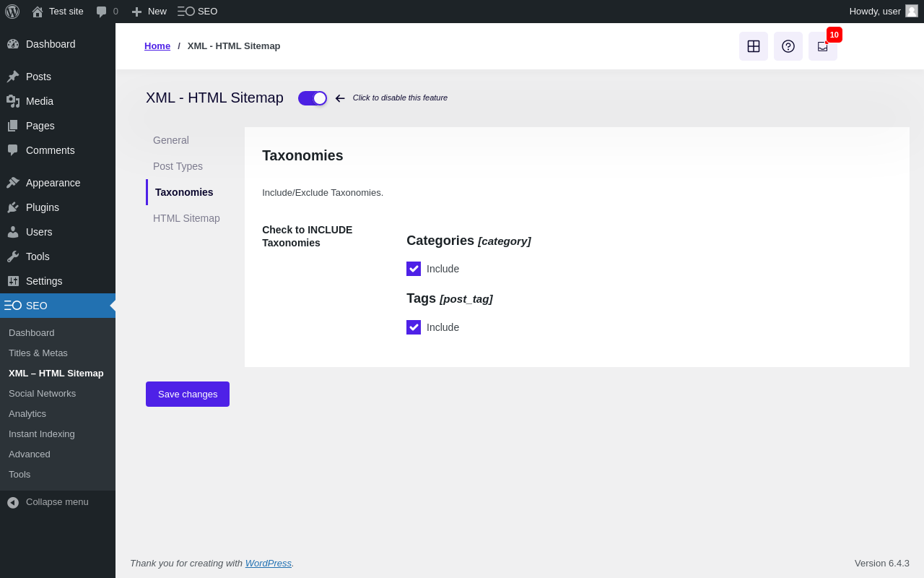This screenshot has height=578, width=924.
Task: Uncheck Include for Tags
Action: click(x=414, y=327)
